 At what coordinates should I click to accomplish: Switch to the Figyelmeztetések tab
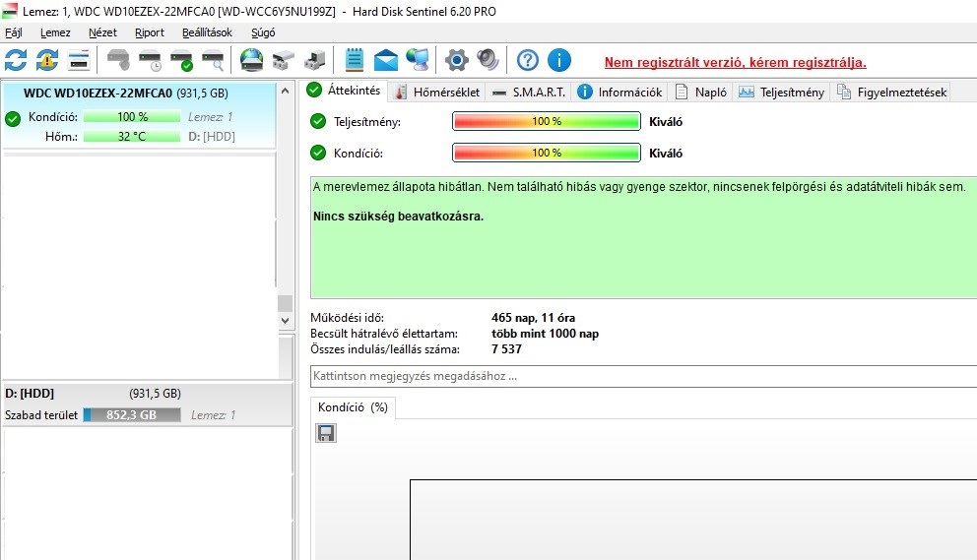tap(892, 93)
